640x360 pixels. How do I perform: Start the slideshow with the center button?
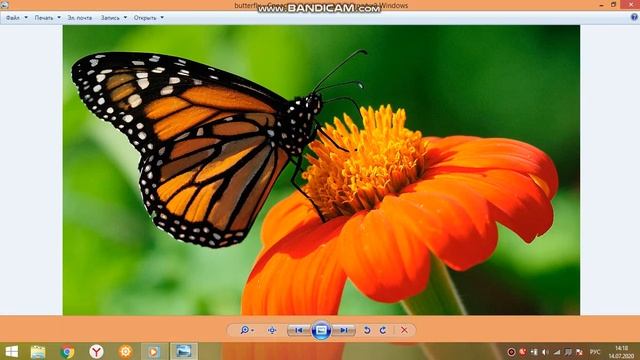(321, 330)
